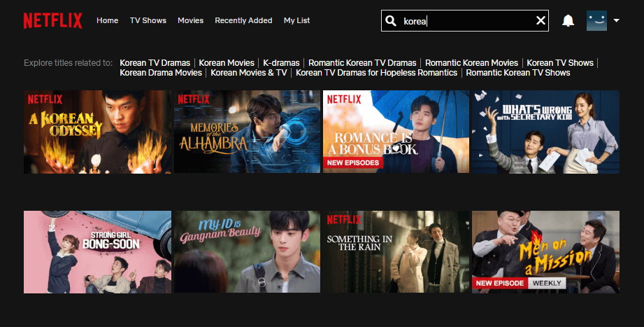Follow the Romantic Korean TV Dramas link

click(362, 63)
